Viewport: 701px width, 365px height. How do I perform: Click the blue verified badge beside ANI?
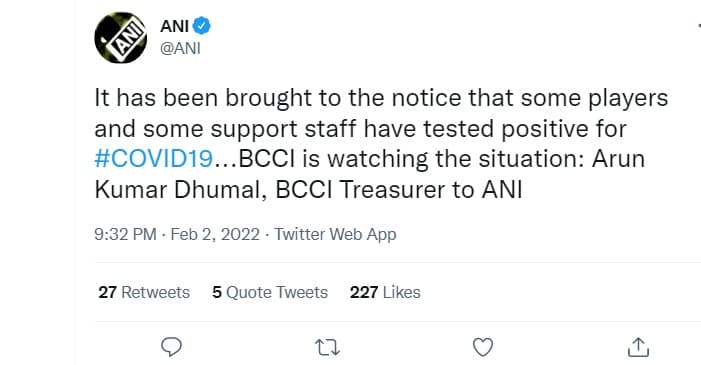point(202,25)
